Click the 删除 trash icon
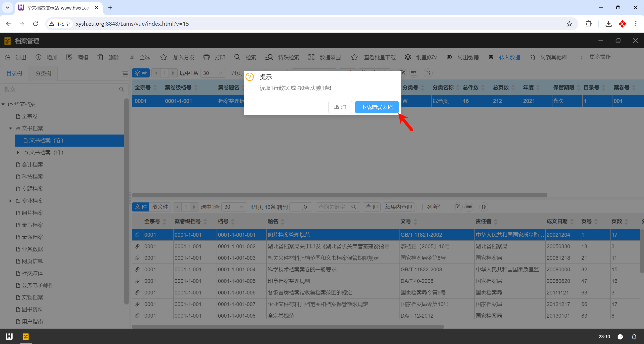Screen dimensions: 644x344 pyautogui.click(x=100, y=57)
